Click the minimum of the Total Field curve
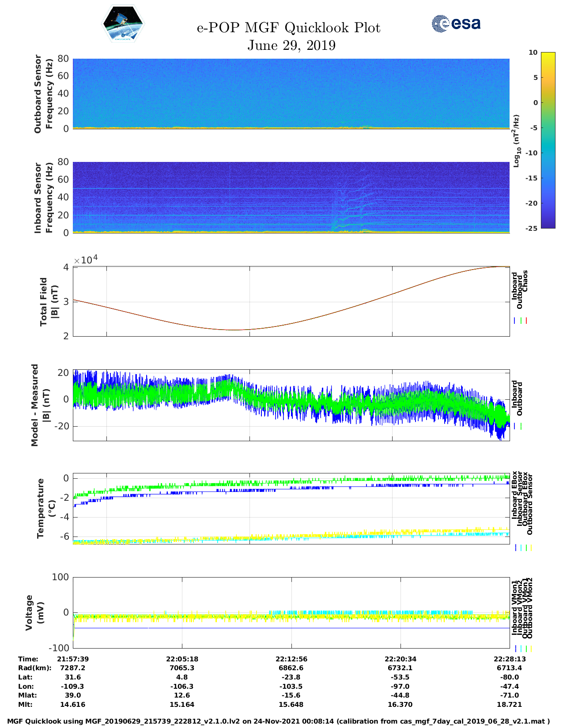Screen dimensions: 563x728 pyautogui.click(x=234, y=330)
